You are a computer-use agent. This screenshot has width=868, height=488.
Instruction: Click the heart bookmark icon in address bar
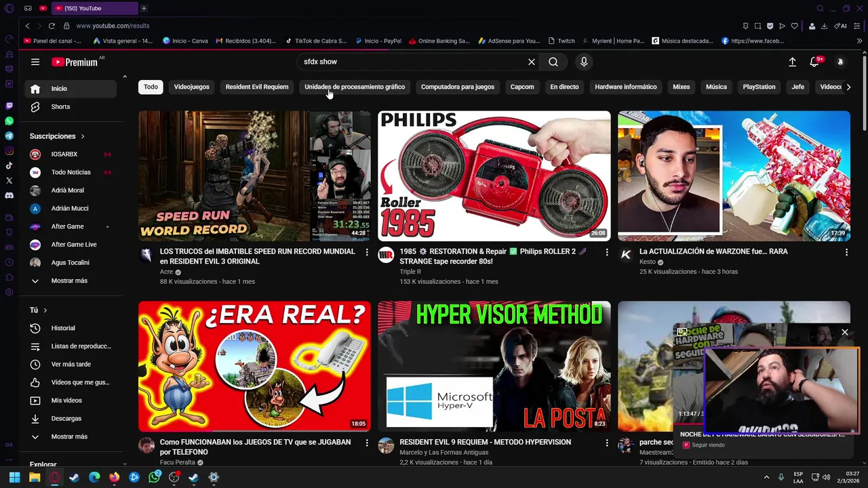(794, 26)
